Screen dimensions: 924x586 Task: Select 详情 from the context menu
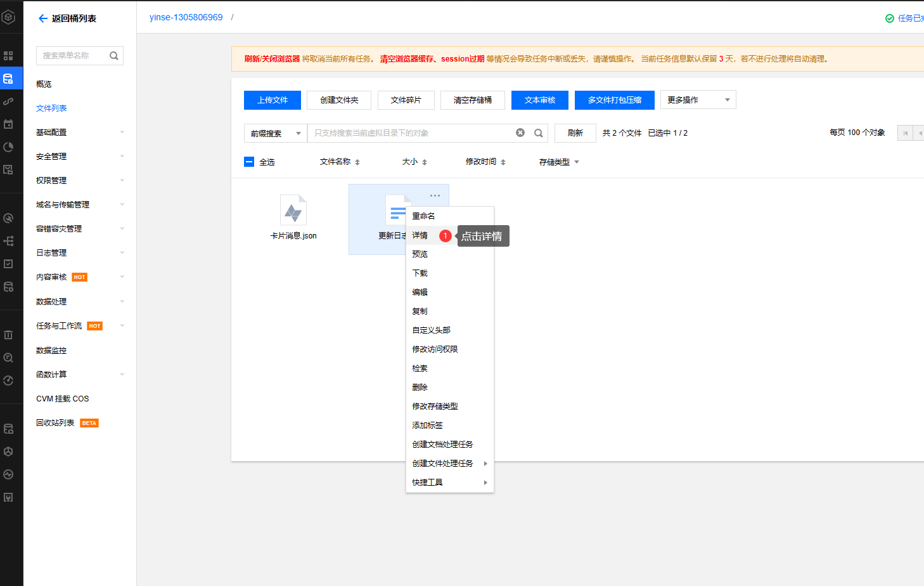click(420, 235)
